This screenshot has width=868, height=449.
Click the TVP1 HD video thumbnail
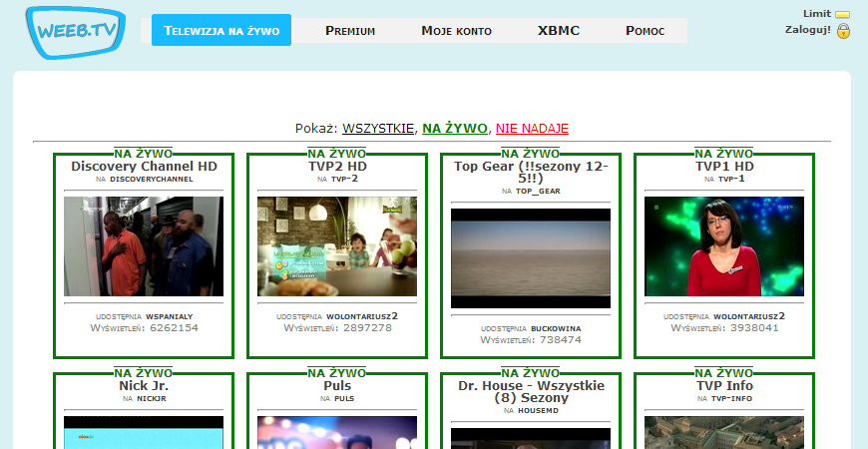724,246
